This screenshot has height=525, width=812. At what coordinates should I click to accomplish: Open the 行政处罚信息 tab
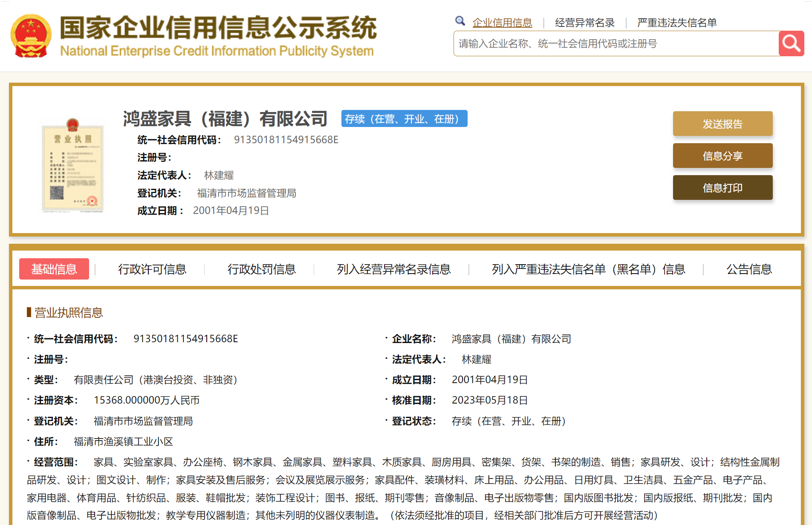[261, 269]
